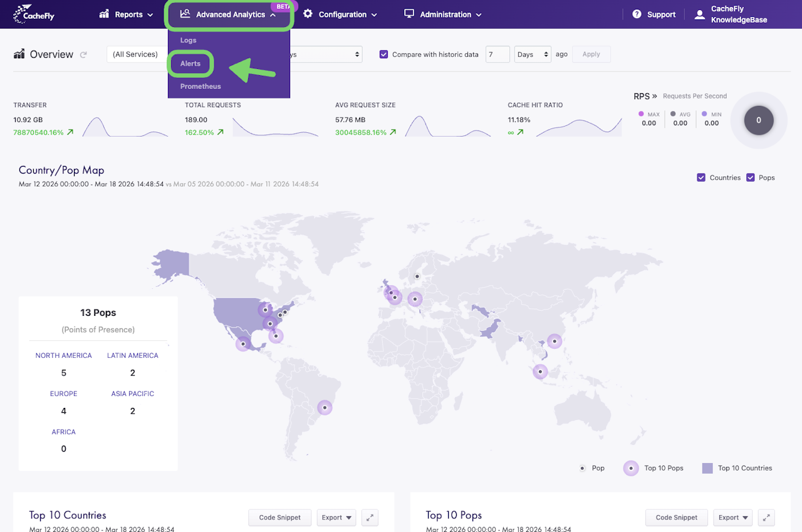The width and height of the screenshot is (802, 532).
Task: Click the Top 10 Countries legend swatch
Action: 707,468
